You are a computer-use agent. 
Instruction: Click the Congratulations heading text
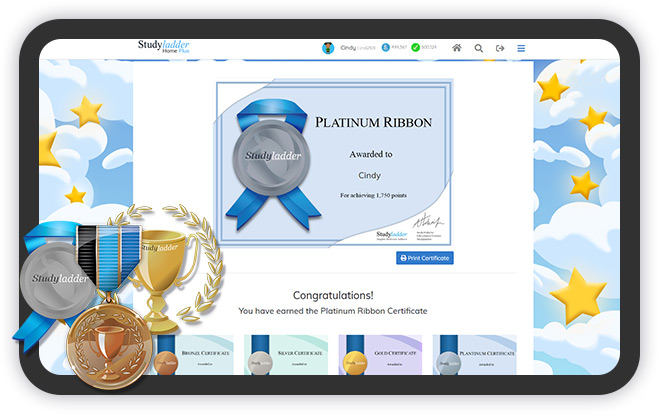click(332, 296)
